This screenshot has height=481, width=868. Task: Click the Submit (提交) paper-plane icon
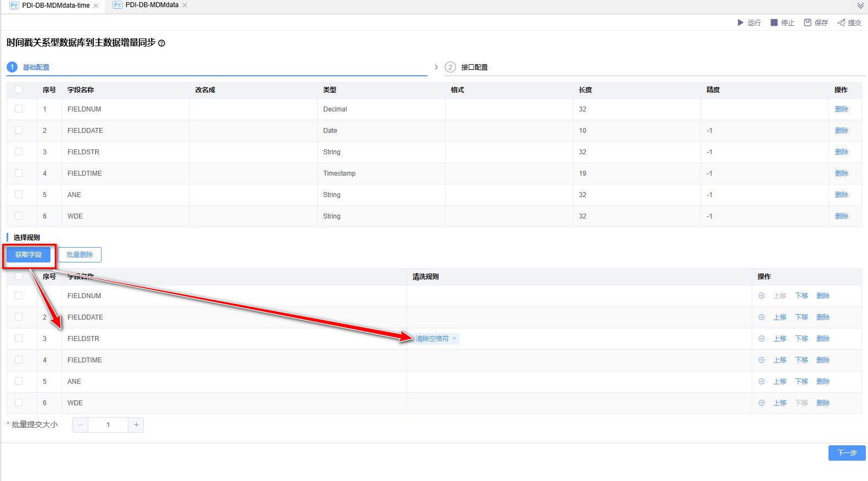tap(841, 23)
